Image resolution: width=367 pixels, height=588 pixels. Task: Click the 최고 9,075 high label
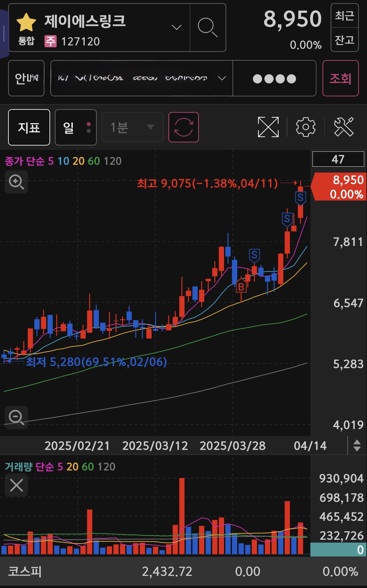pos(207,183)
